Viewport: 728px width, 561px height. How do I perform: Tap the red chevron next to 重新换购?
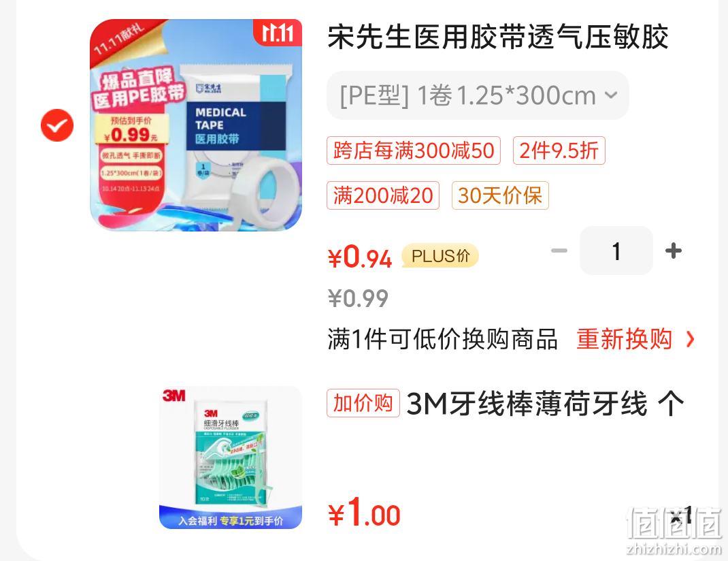click(691, 340)
